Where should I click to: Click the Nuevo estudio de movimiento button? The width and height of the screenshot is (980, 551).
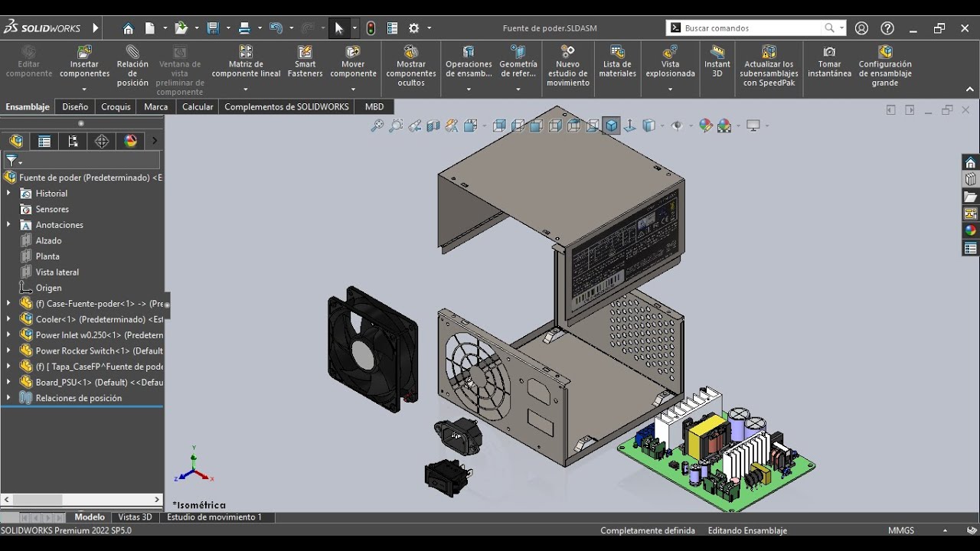(567, 52)
